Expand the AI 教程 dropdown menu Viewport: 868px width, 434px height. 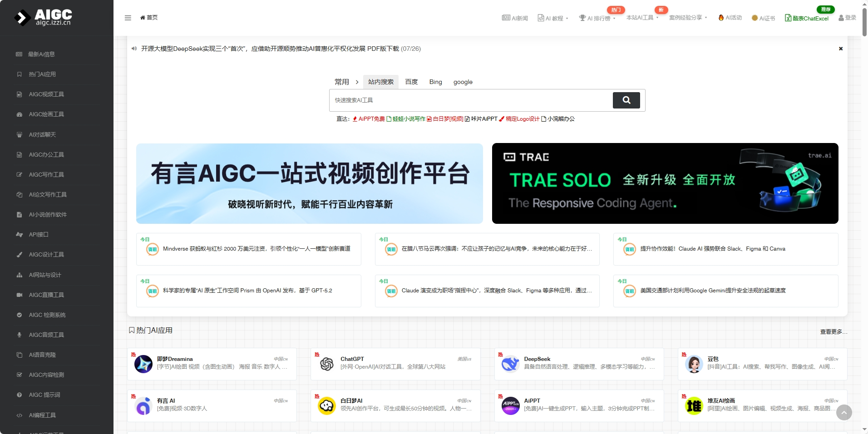pyautogui.click(x=553, y=18)
